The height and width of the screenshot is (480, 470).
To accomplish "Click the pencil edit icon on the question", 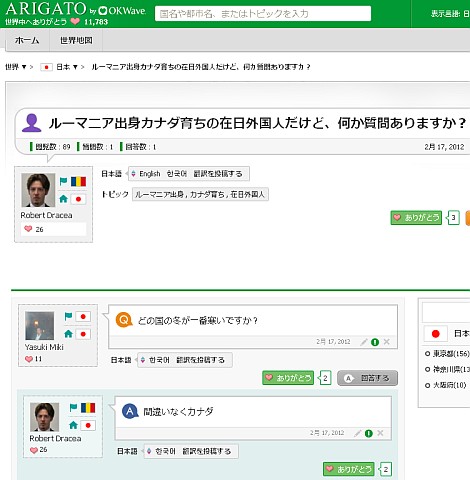I will [x=364, y=342].
